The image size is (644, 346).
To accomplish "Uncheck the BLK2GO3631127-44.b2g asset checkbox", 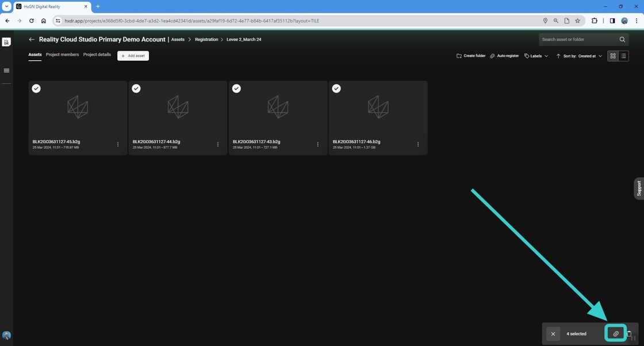I will (x=136, y=89).
